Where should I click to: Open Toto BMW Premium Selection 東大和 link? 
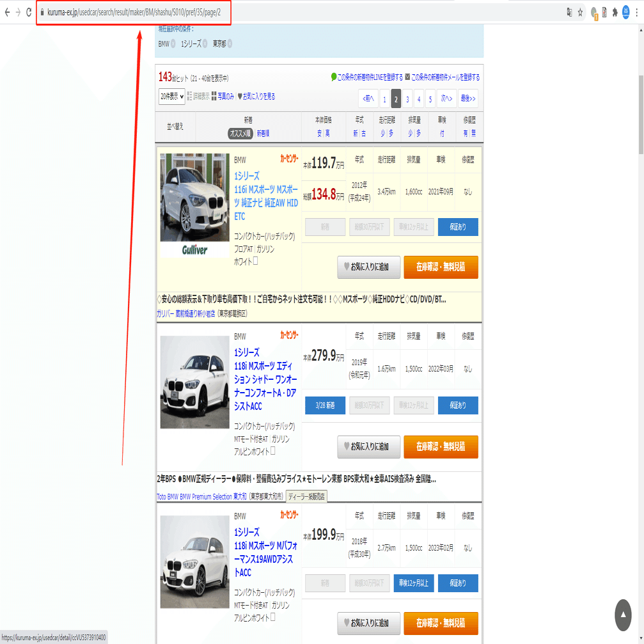201,497
